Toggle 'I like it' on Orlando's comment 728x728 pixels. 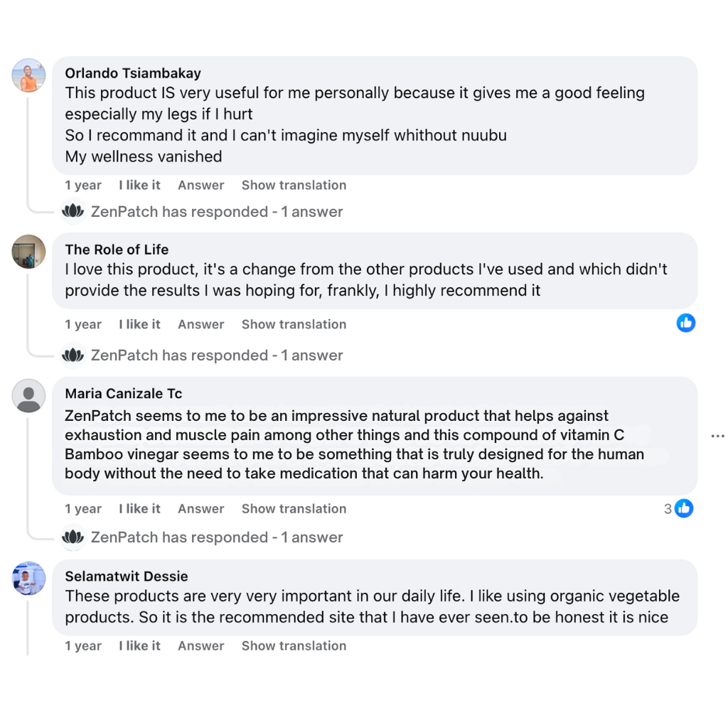pyautogui.click(x=139, y=186)
